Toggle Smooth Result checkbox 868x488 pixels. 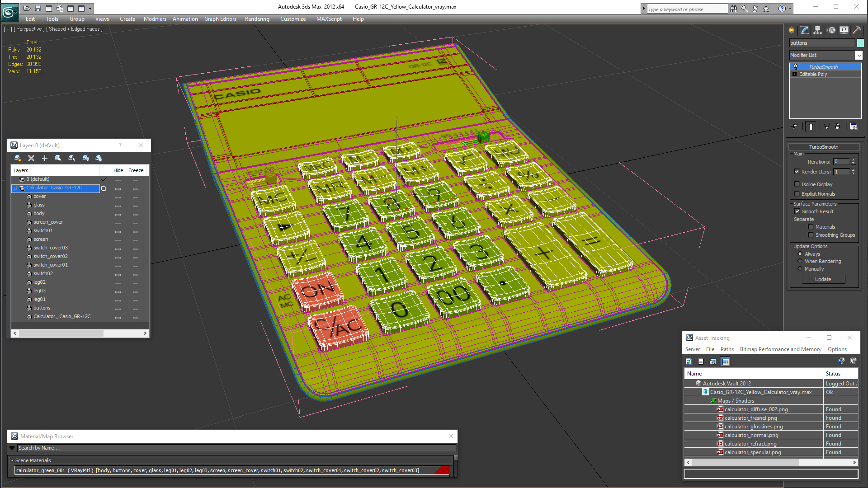pyautogui.click(x=797, y=211)
